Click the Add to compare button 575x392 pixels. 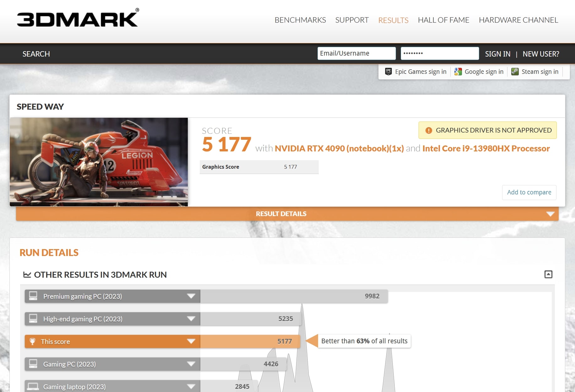click(x=529, y=192)
